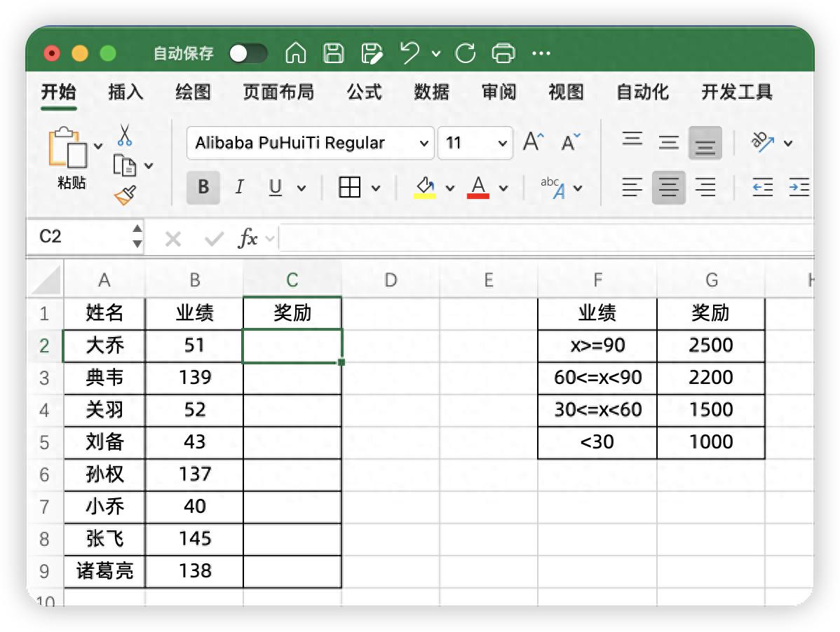Click the Name Box stepper arrows
This screenshot has height=632, width=840.
coord(137,236)
